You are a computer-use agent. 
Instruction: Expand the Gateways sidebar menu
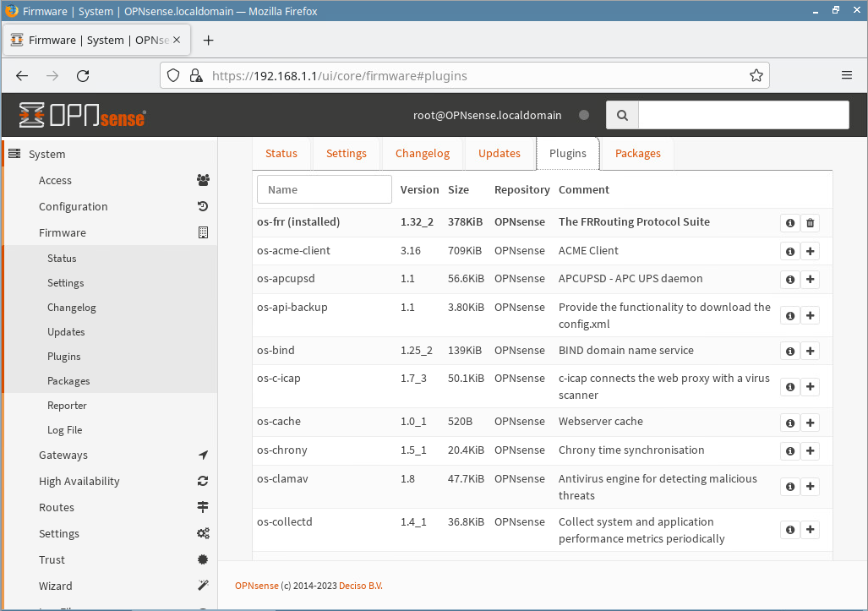[63, 455]
